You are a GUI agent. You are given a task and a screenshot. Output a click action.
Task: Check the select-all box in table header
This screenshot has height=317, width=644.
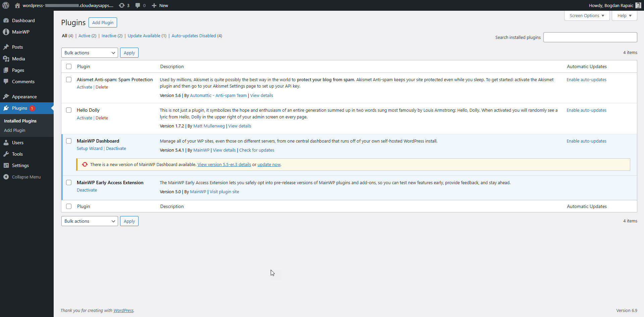pos(69,66)
